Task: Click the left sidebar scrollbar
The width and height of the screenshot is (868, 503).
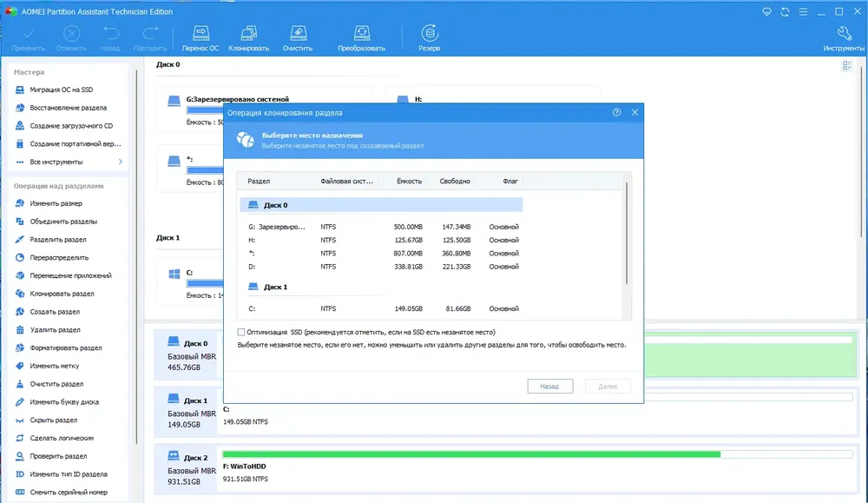Action: coord(137,255)
